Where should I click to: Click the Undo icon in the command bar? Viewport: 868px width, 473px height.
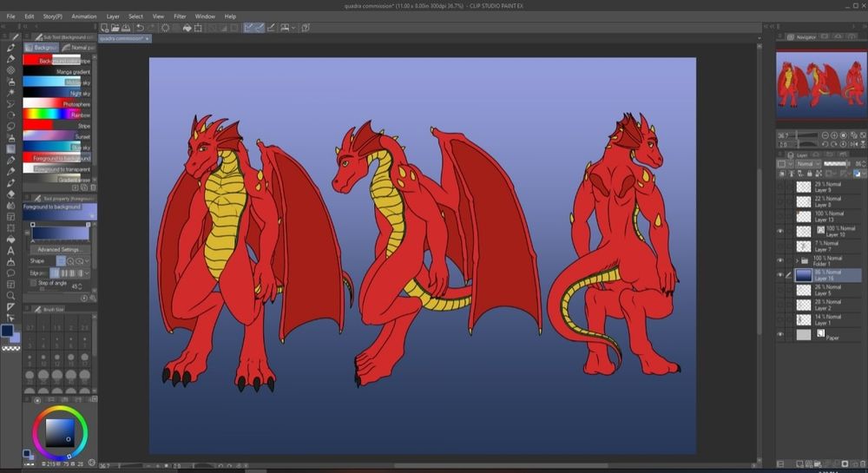(x=140, y=28)
